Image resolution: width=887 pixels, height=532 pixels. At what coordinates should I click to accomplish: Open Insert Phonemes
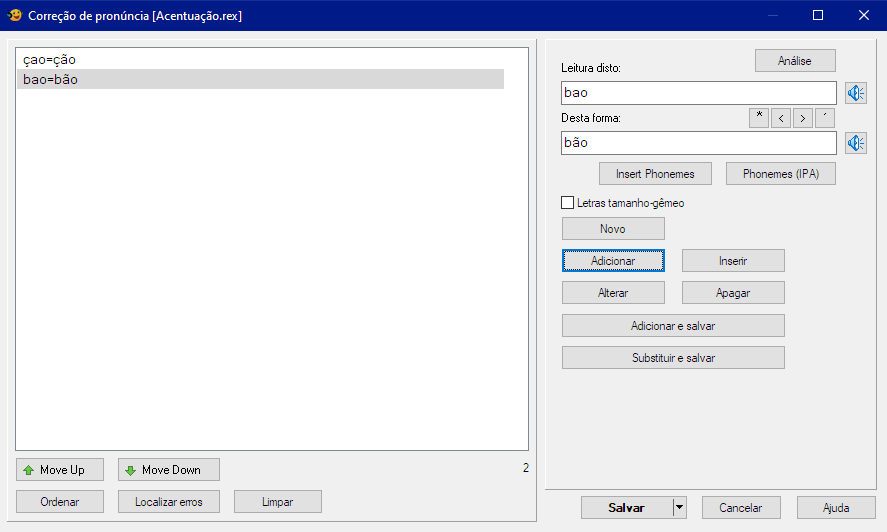(x=655, y=174)
